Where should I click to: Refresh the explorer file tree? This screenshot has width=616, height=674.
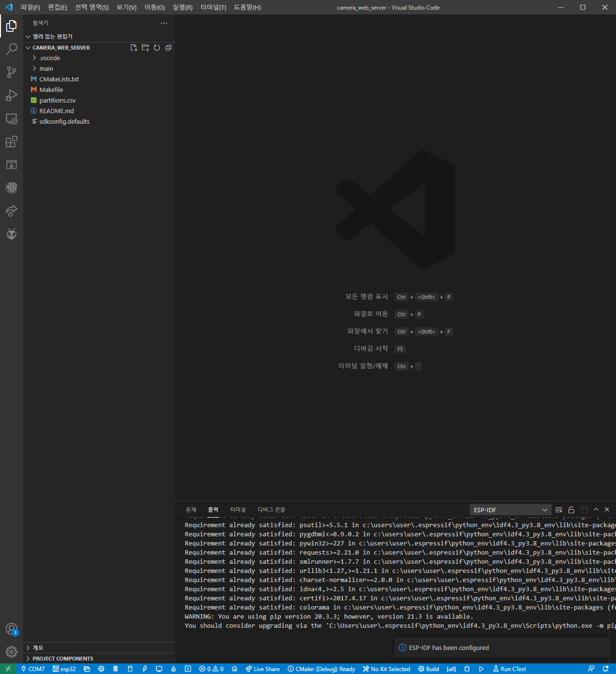(157, 48)
